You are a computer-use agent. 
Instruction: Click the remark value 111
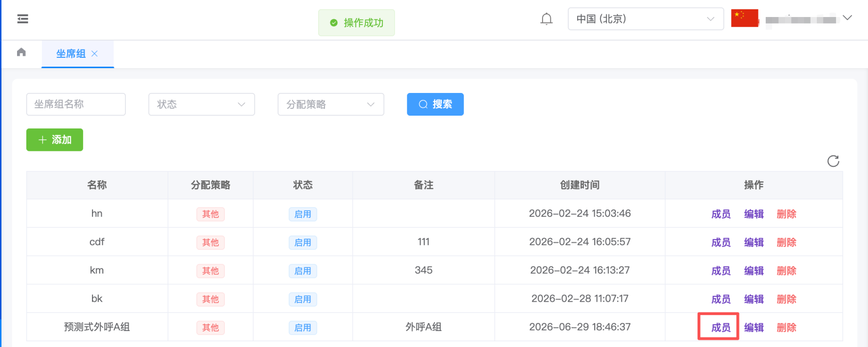[424, 242]
